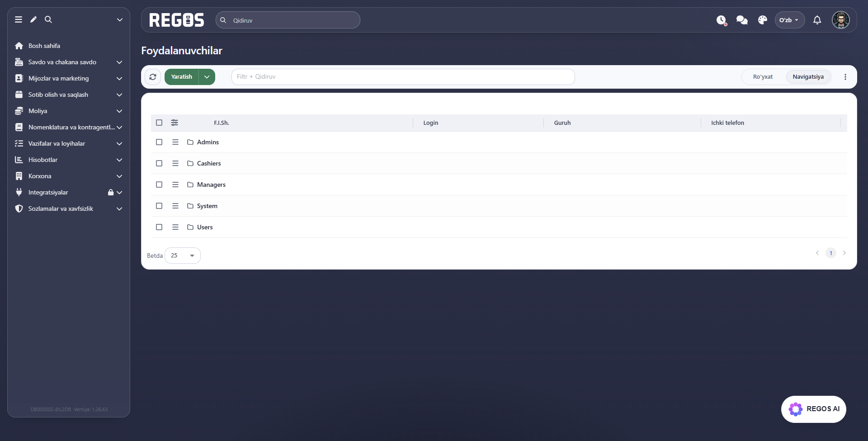
Task: Click the REGOS logo
Action: point(177,20)
